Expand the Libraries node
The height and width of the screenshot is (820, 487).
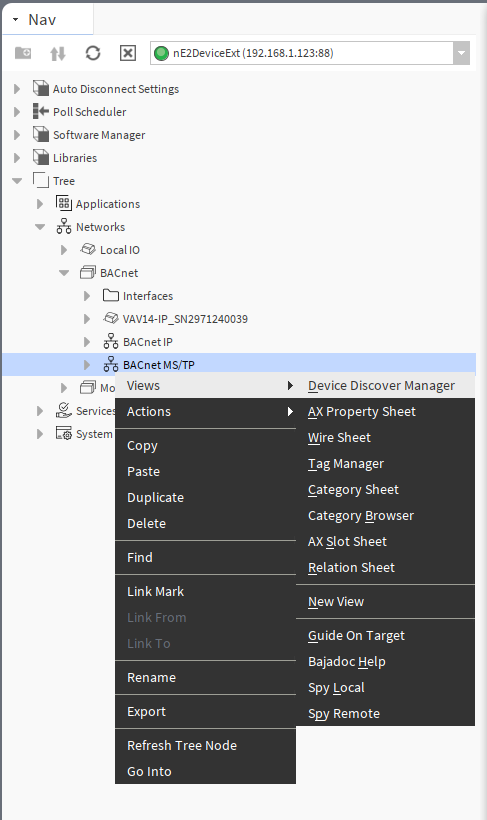[17, 158]
